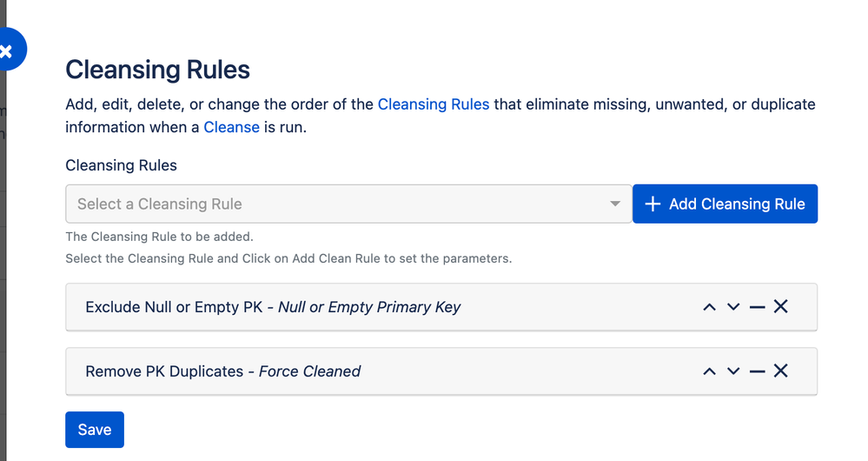
Task: Click the dropdown caret arrow in rule selector
Action: (615, 204)
